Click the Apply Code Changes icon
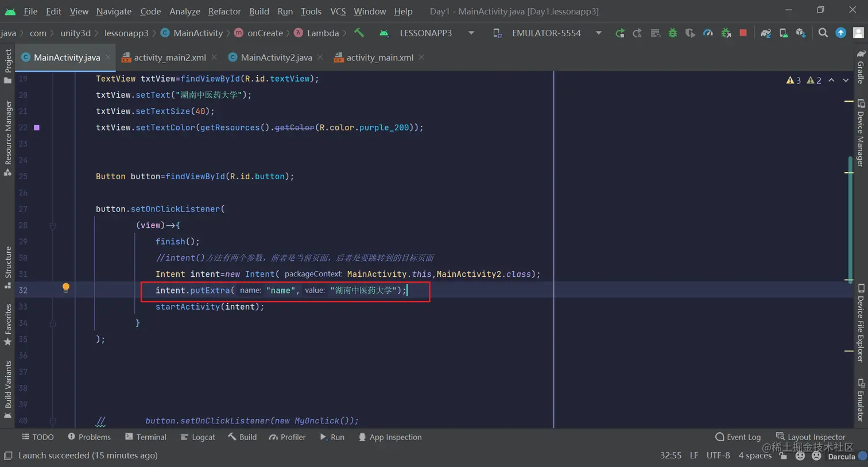This screenshot has height=467, width=868. (x=655, y=33)
